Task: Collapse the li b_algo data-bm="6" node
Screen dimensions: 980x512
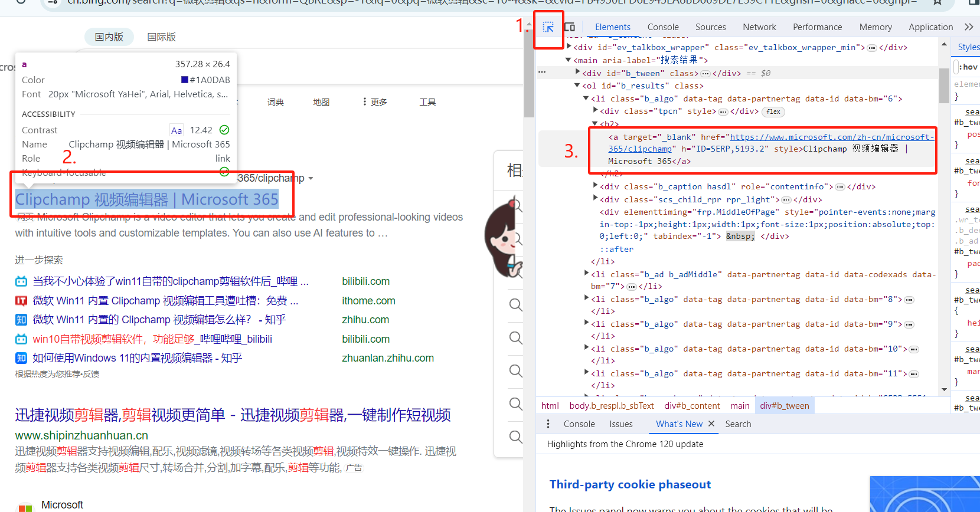Action: (586, 98)
